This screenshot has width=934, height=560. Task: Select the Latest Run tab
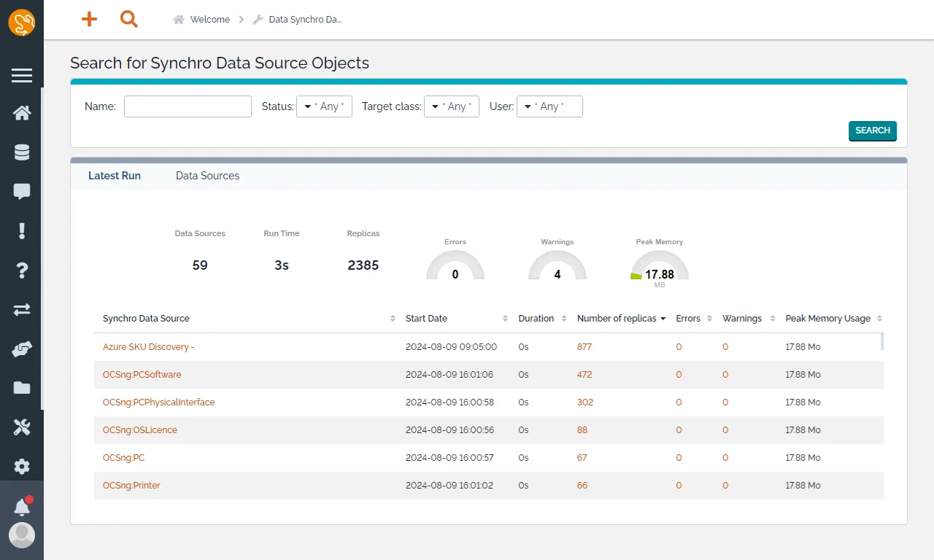coord(115,176)
